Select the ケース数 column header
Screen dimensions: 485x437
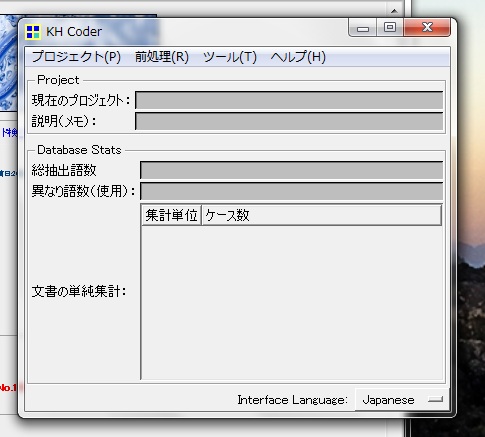click(322, 215)
